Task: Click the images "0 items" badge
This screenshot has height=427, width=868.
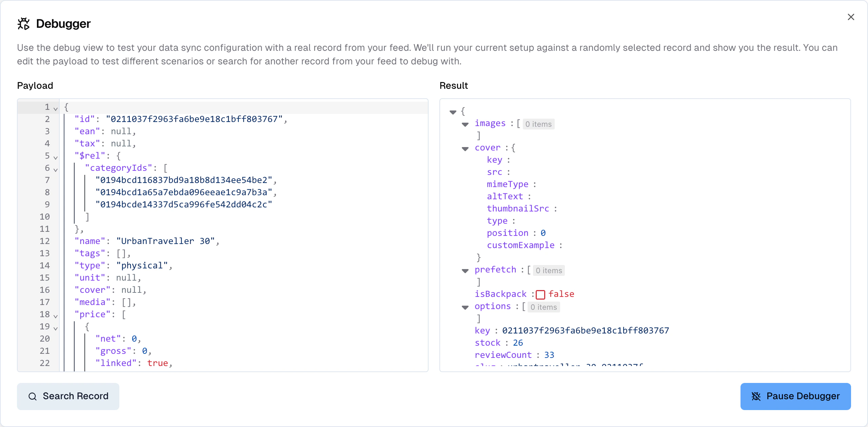Action: coord(538,124)
